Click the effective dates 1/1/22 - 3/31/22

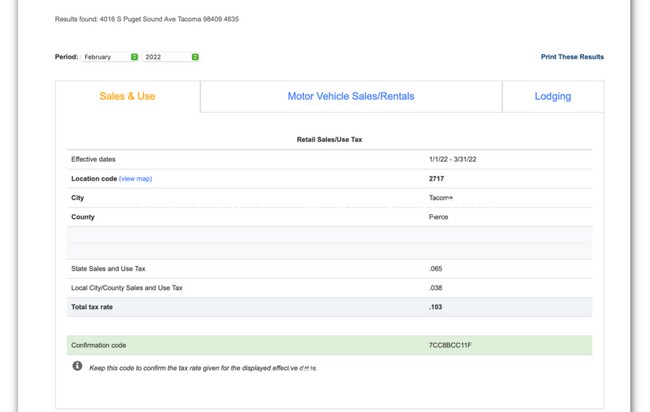tap(452, 160)
